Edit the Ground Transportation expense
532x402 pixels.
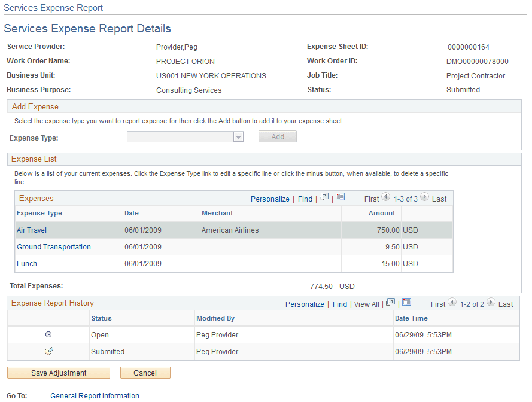click(53, 246)
